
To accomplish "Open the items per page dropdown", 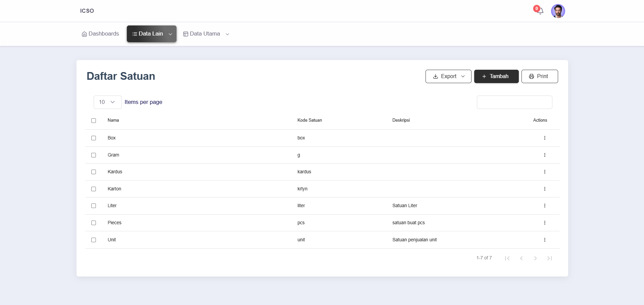I will coord(107,102).
